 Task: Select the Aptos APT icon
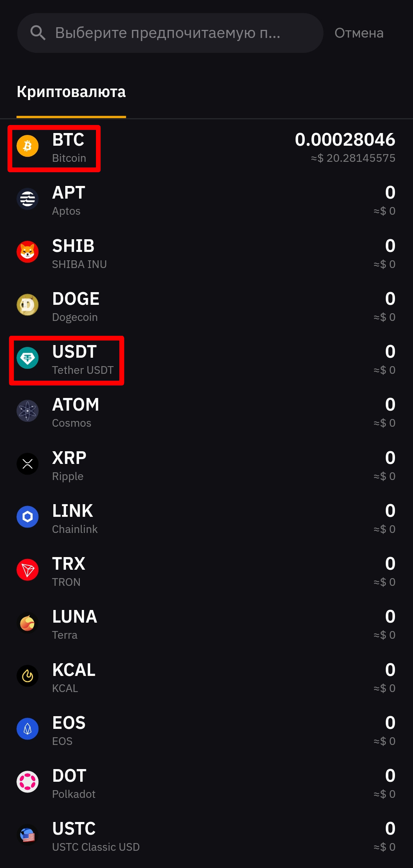click(28, 199)
